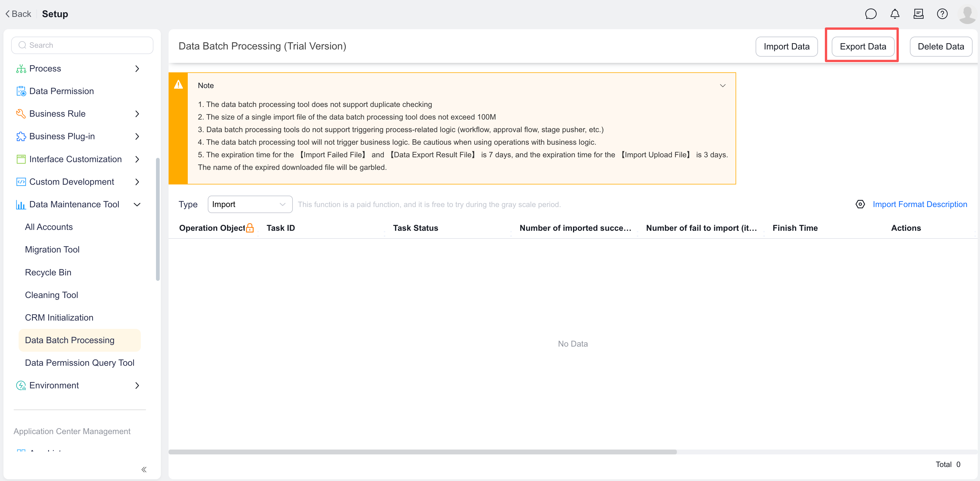Image resolution: width=980 pixels, height=481 pixels.
Task: Open Cleaning Tool in the sidebar
Action: [x=51, y=295]
